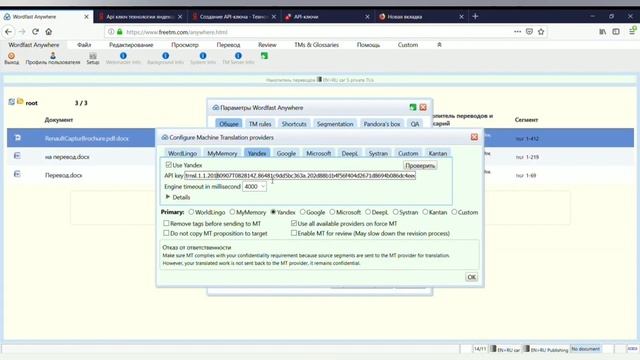Click the Проверить button

coord(420,165)
